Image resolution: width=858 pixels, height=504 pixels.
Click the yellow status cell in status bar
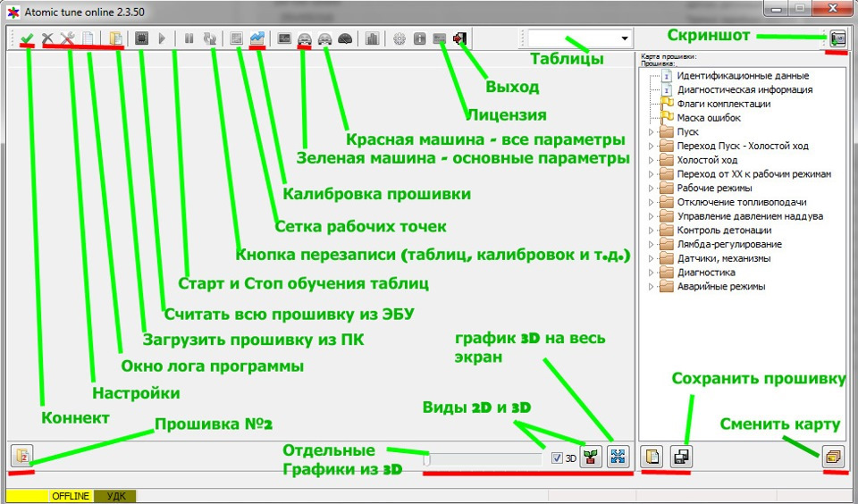click(28, 496)
